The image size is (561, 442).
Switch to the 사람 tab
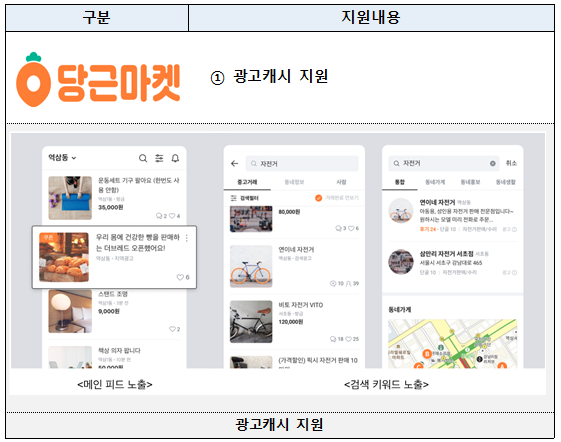tap(341, 182)
